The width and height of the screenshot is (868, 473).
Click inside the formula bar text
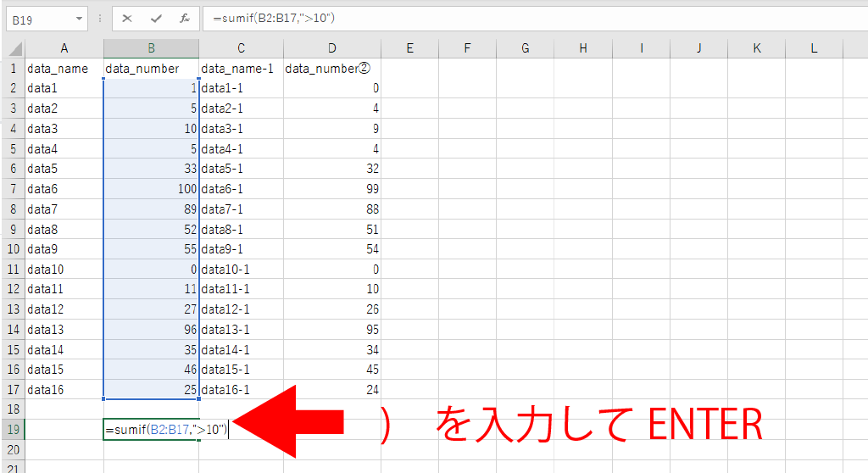pos(509,19)
